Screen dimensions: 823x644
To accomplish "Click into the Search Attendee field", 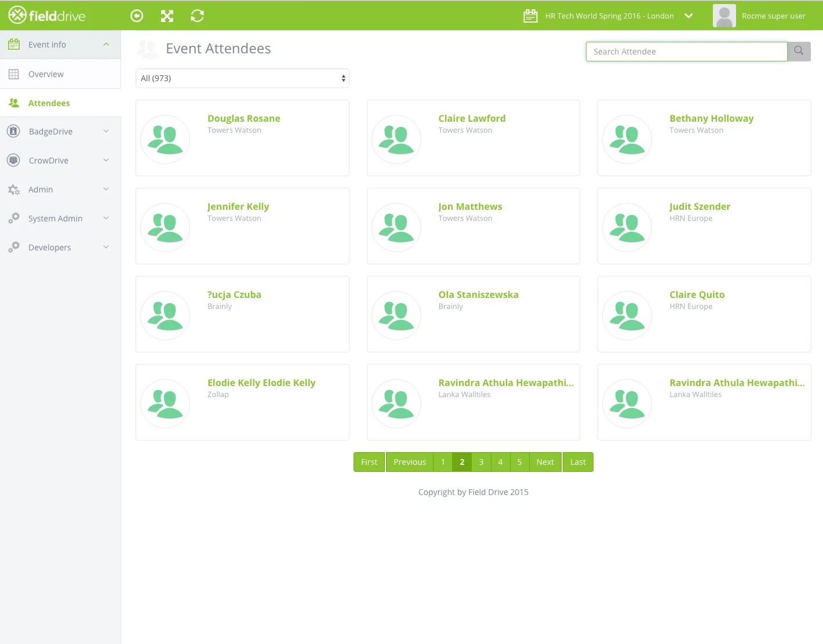I will (686, 52).
